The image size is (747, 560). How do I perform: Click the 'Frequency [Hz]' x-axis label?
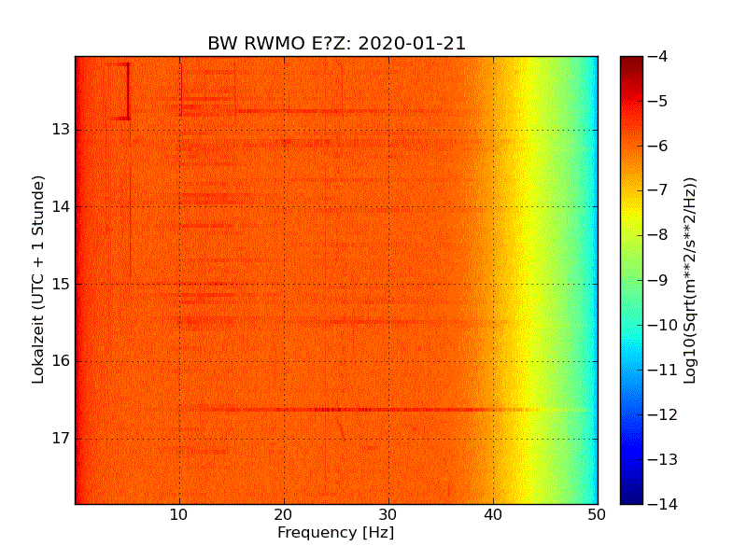pos(336,532)
